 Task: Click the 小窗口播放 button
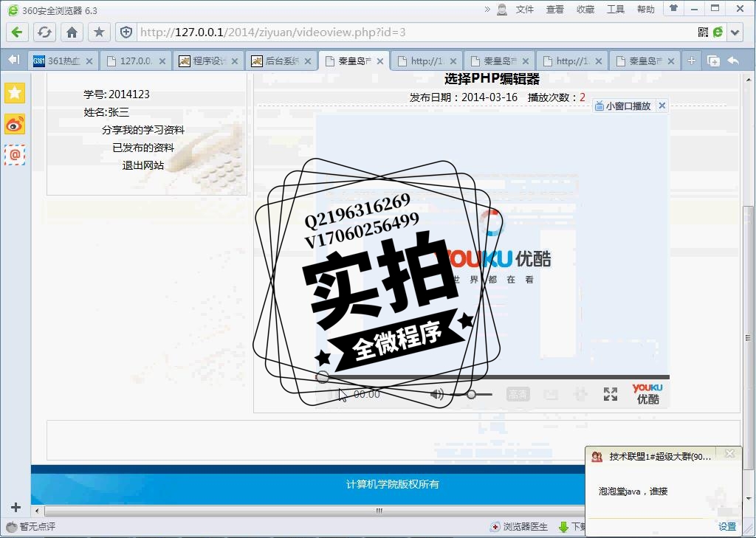tap(623, 106)
